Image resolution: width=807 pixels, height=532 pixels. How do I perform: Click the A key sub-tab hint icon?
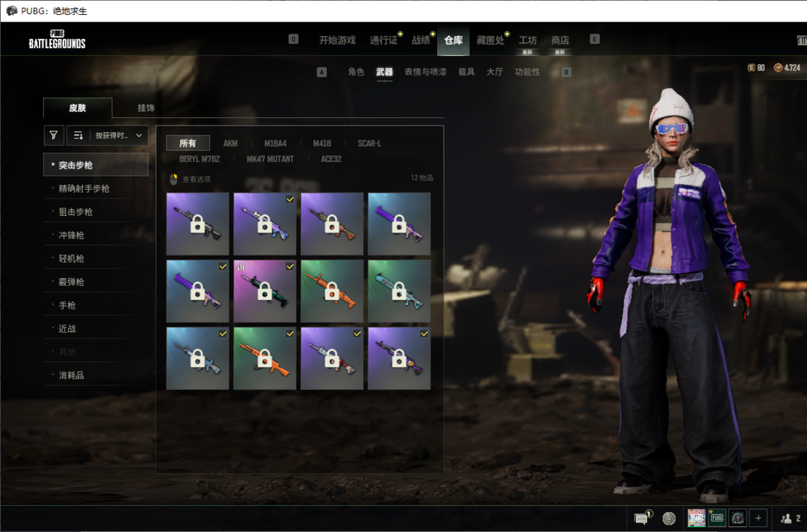(x=321, y=72)
